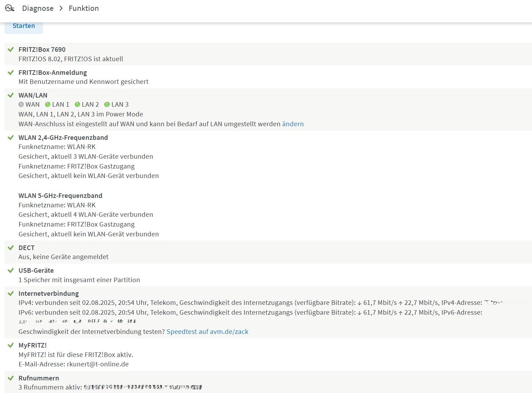Open the Diagnose breadcrumb menu item
Screen dimensions: 532x393
[x=38, y=8]
